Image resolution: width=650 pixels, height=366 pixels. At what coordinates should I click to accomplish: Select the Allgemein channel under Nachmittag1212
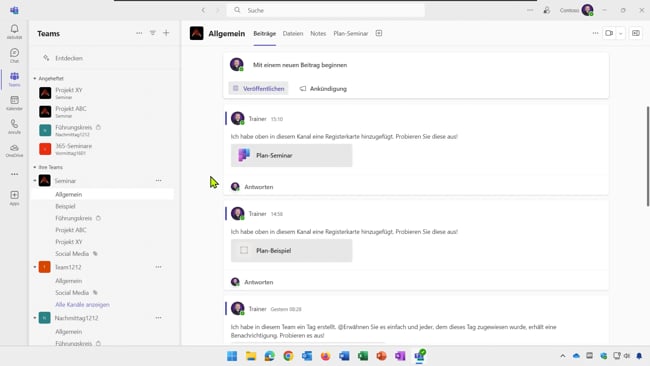[x=68, y=332]
